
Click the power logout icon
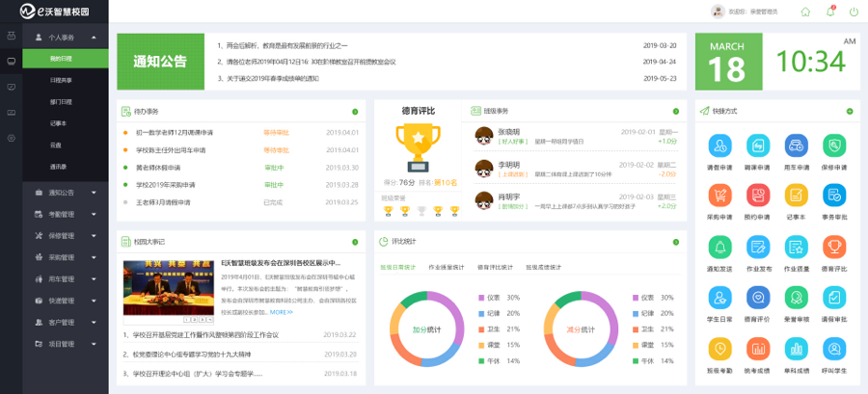pos(854,12)
